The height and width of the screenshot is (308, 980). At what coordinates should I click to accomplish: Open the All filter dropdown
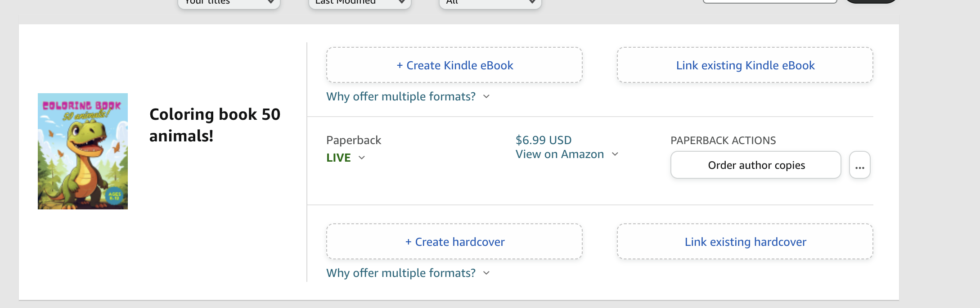tap(490, 2)
